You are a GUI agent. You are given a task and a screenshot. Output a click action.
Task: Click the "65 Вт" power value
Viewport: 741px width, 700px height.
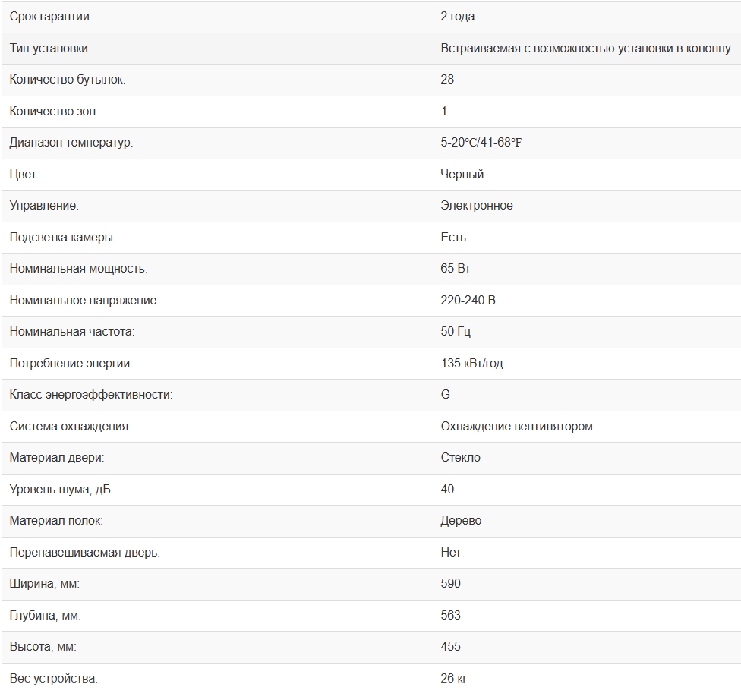(456, 269)
